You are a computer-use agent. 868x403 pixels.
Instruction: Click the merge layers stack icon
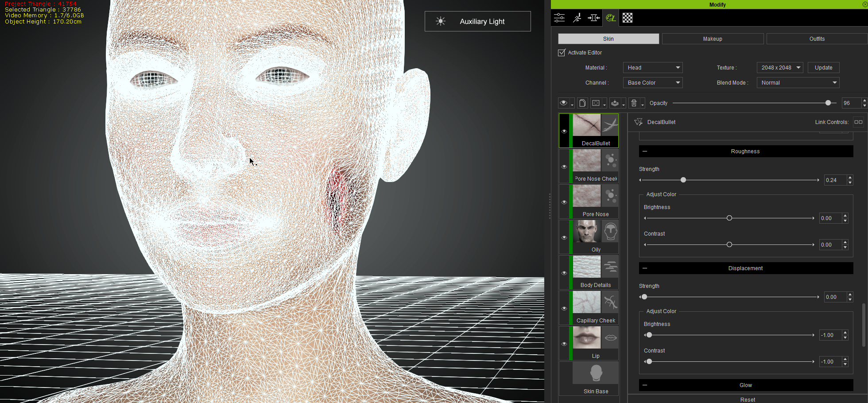(x=615, y=103)
